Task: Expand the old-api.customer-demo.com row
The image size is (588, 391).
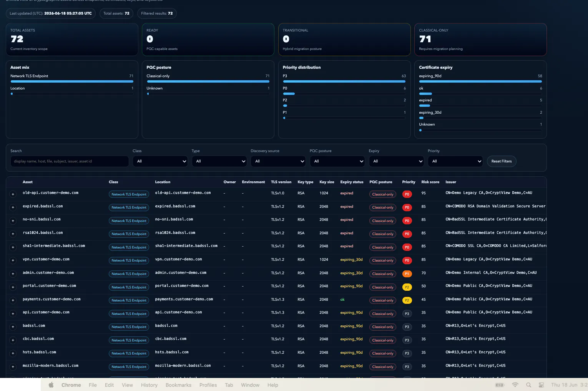Action: tap(13, 194)
